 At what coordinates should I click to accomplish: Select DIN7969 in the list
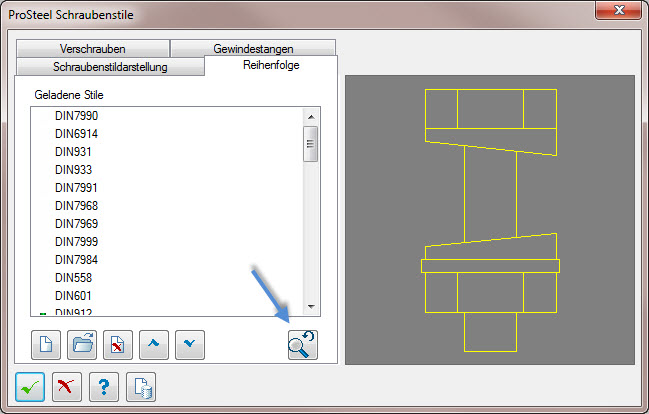click(x=77, y=224)
